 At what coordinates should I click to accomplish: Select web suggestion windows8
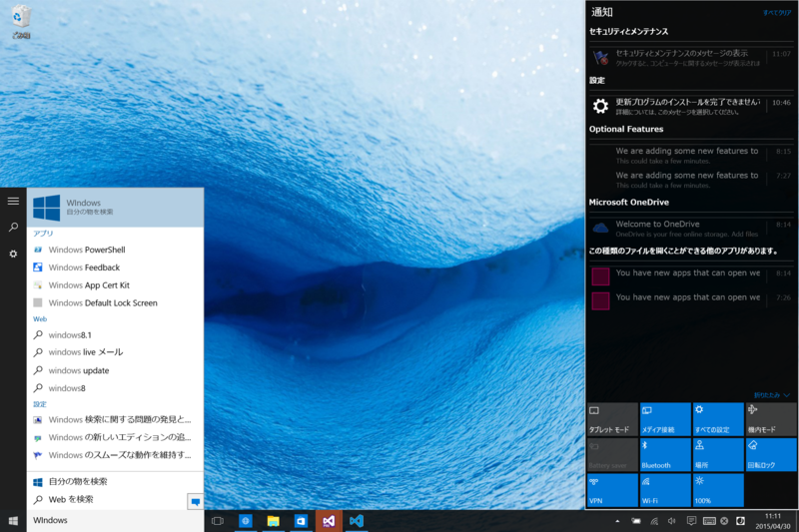pos(115,388)
